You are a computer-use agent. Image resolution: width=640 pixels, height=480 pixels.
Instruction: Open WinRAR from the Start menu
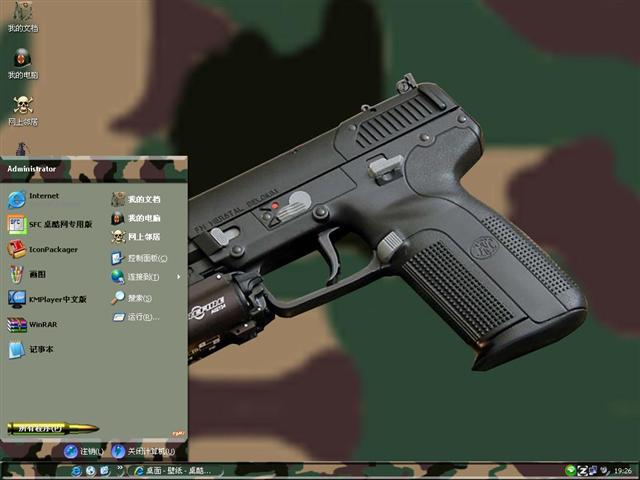tap(33, 324)
